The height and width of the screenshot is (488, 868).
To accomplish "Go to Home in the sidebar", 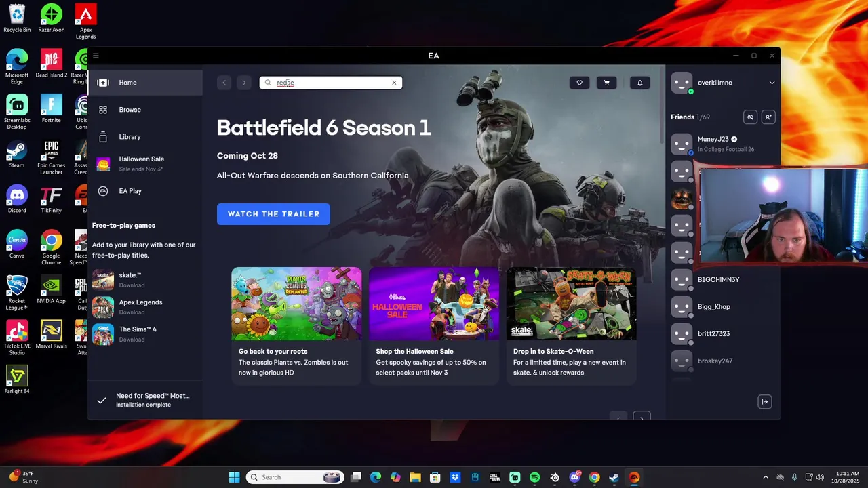I will [x=145, y=83].
